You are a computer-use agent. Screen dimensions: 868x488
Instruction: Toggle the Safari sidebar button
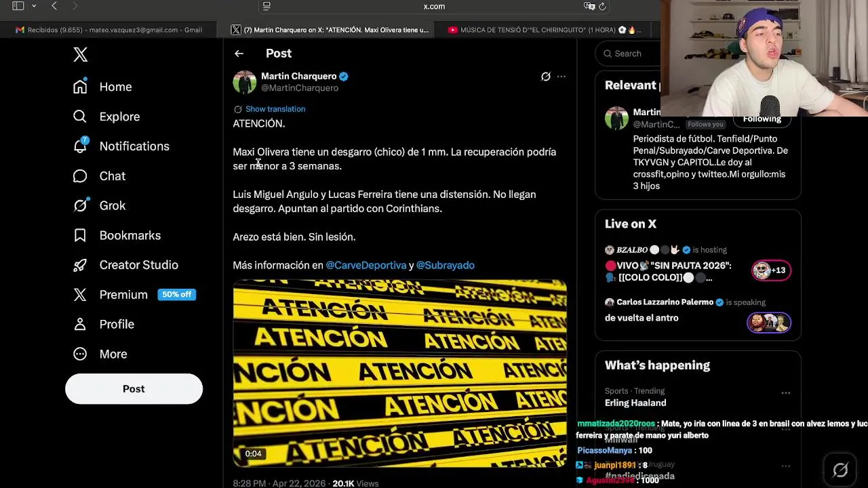click(18, 6)
